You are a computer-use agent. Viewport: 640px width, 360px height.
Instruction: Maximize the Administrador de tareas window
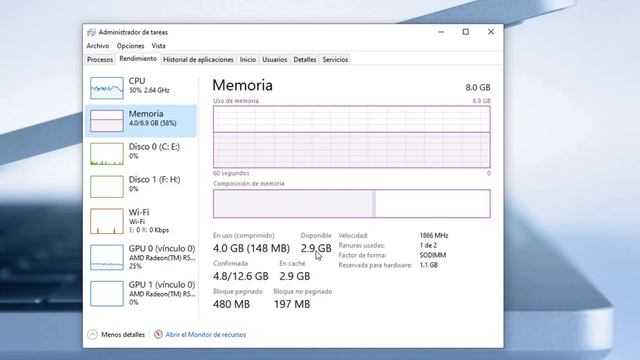click(x=466, y=32)
